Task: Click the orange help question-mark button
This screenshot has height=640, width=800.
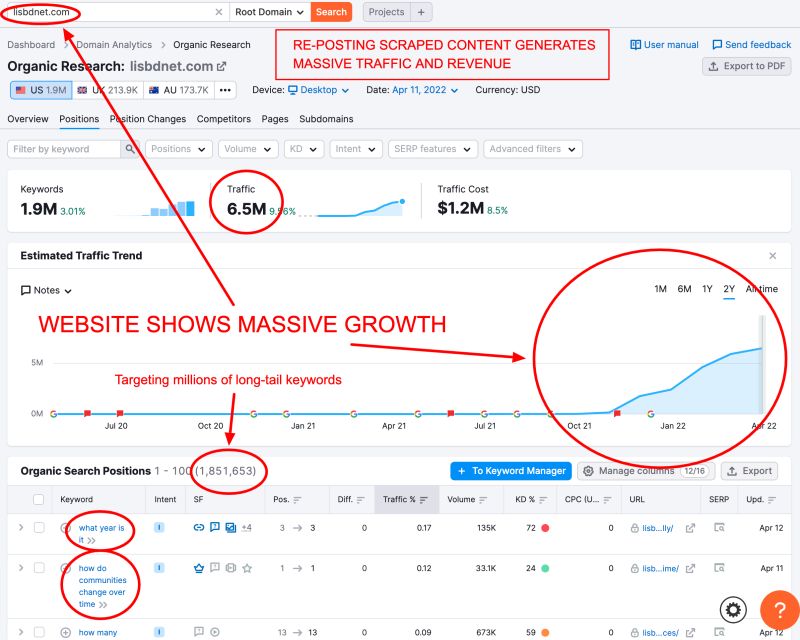Action: 779,611
